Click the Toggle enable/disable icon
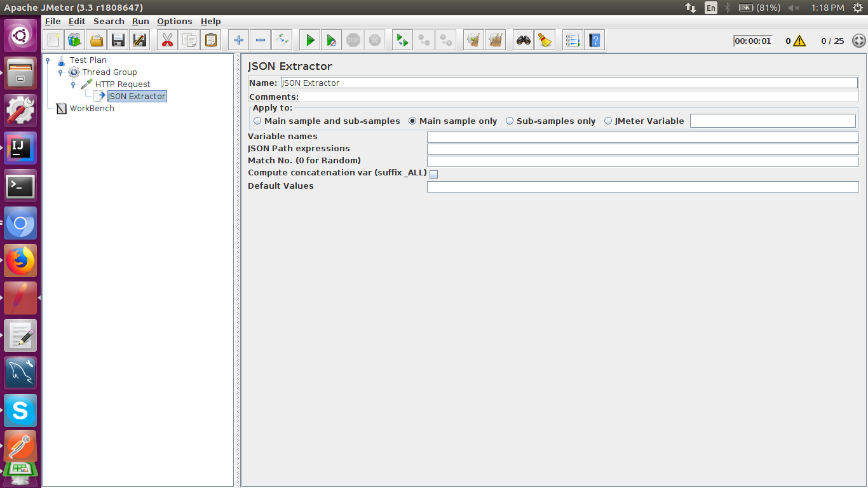 click(x=282, y=41)
